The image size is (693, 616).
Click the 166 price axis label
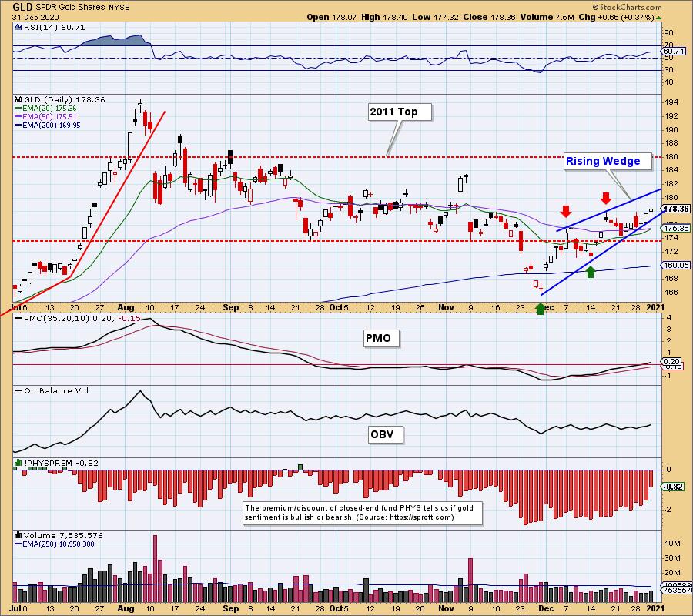click(x=671, y=292)
